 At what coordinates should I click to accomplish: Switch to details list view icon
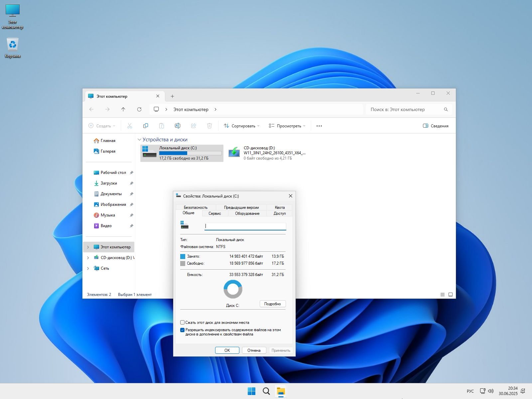443,295
